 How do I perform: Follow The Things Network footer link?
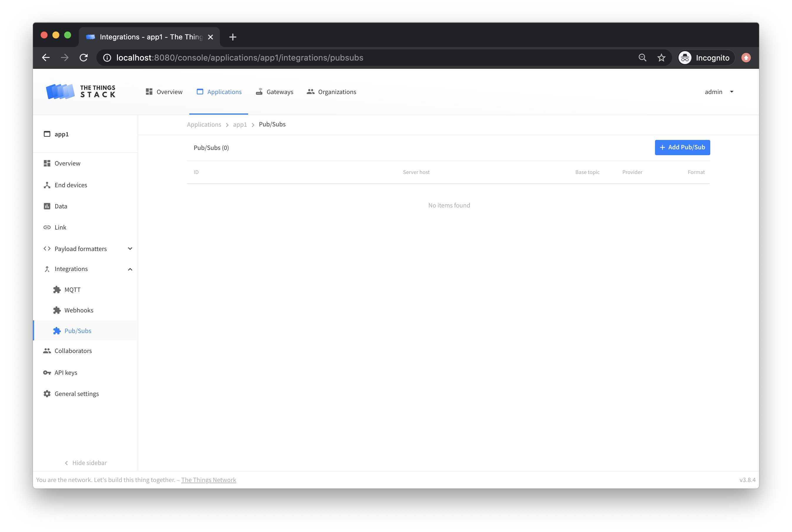click(x=209, y=480)
